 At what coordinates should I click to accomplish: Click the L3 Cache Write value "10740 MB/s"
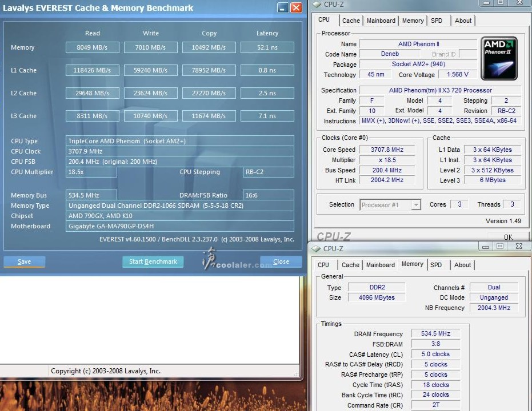tap(151, 116)
